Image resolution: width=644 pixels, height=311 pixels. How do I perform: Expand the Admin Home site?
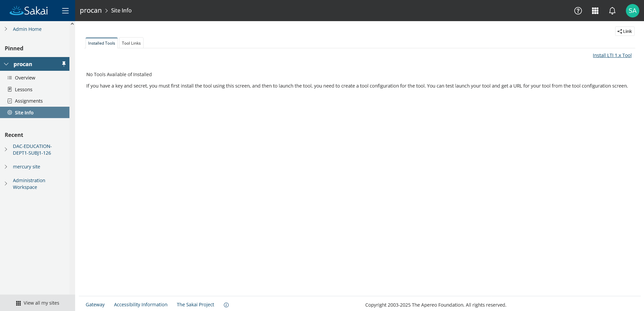(x=6, y=29)
